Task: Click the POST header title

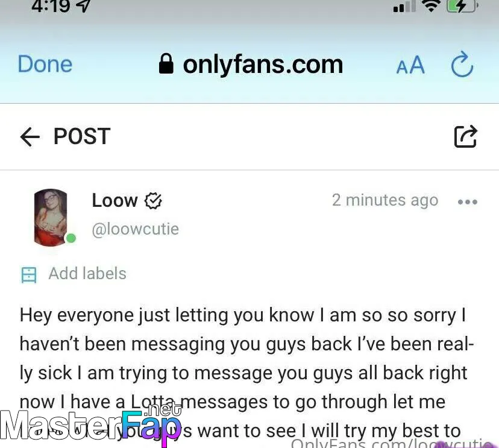Action: [82, 136]
